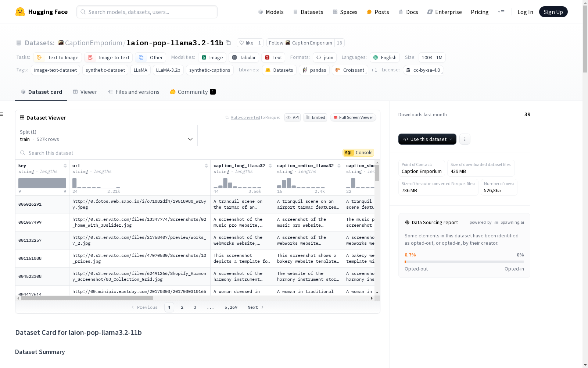Sort the url column
Viewport: 588px width, 368px height.
(x=206, y=166)
